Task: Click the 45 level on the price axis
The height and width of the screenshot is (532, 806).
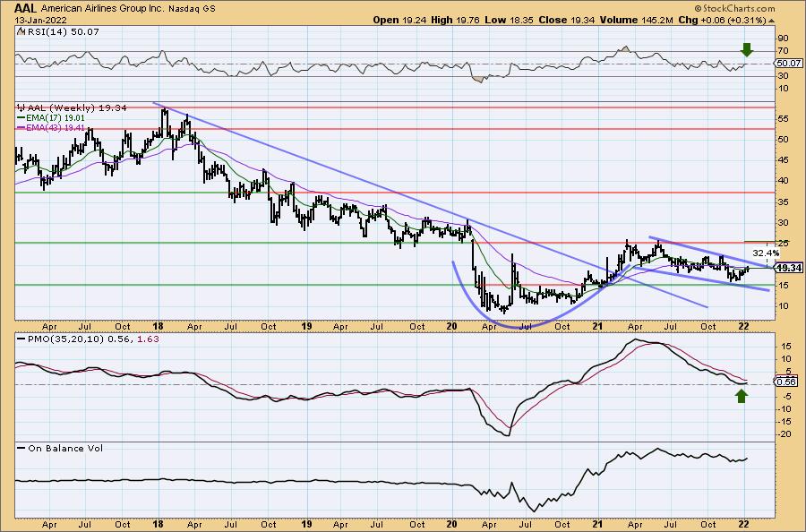Action: [784, 159]
